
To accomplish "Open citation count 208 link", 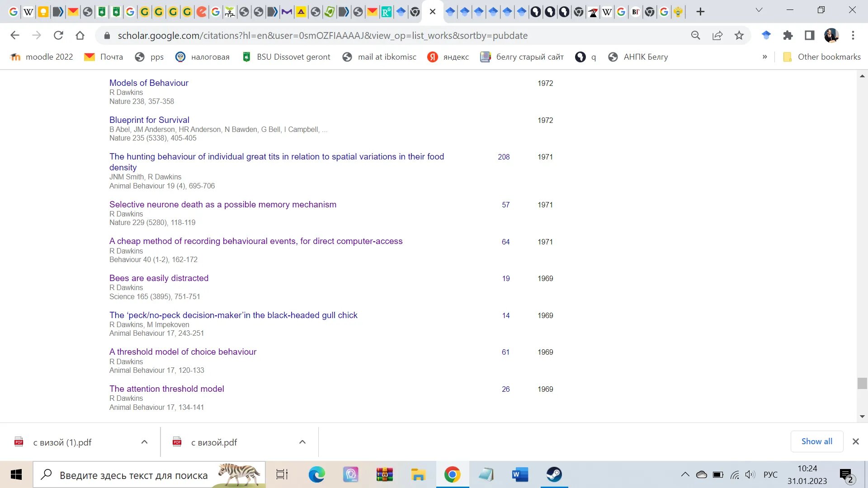I will 504,157.
